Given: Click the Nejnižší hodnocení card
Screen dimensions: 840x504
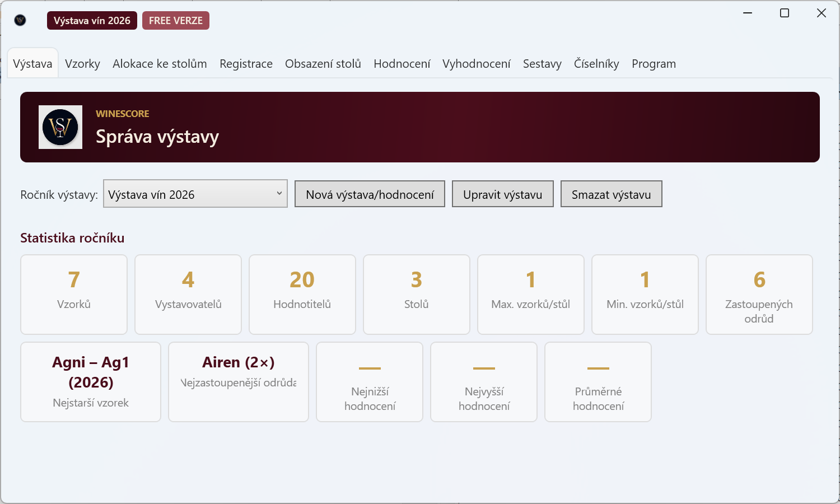Looking at the screenshot, I should pyautogui.click(x=370, y=382).
